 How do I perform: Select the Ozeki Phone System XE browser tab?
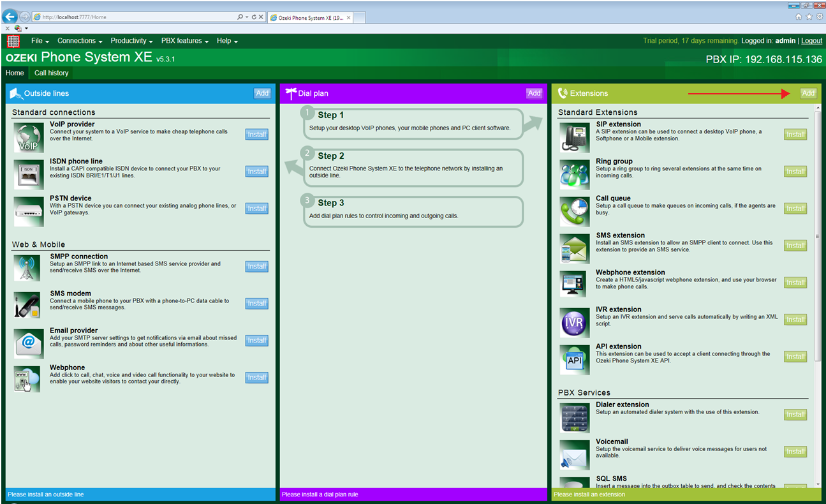(311, 17)
